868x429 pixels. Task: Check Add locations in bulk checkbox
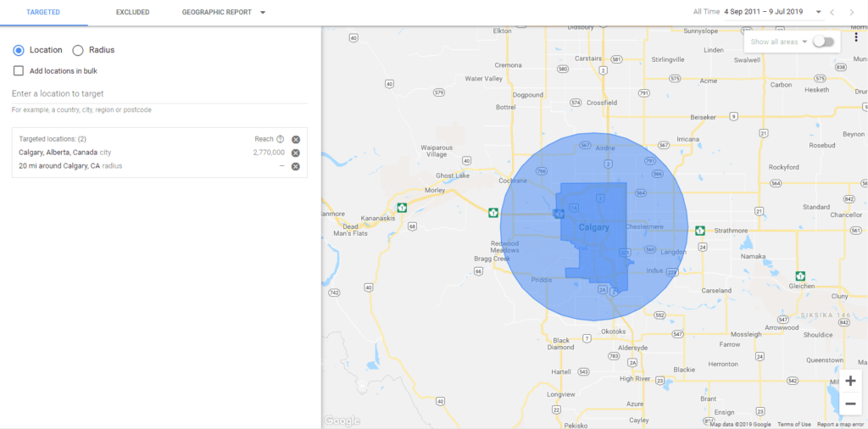pyautogui.click(x=19, y=70)
